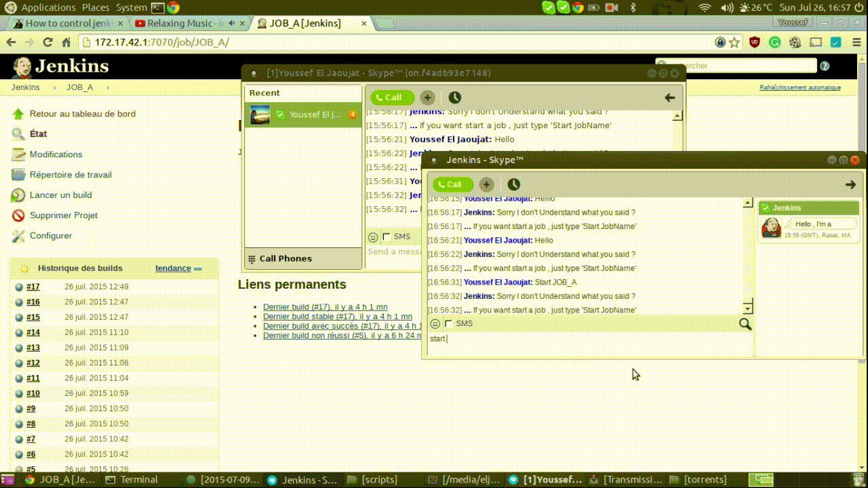
Task: Click 'Lancer un build' in sidebar
Action: coord(60,195)
